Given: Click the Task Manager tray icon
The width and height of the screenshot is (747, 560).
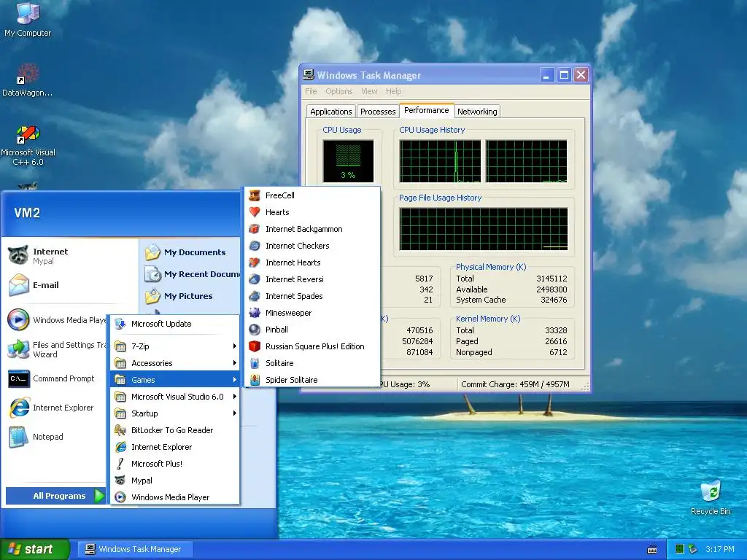Looking at the screenshot, I should 680,549.
